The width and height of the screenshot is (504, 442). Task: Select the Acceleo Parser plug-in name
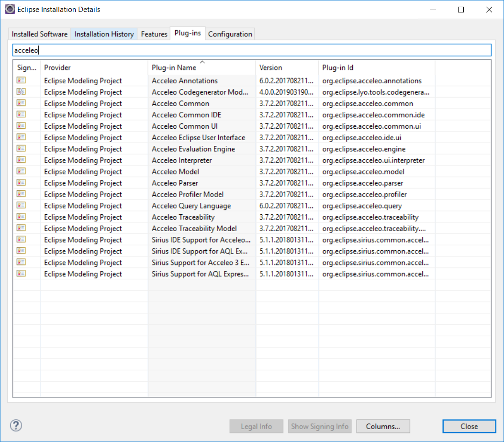(x=175, y=183)
